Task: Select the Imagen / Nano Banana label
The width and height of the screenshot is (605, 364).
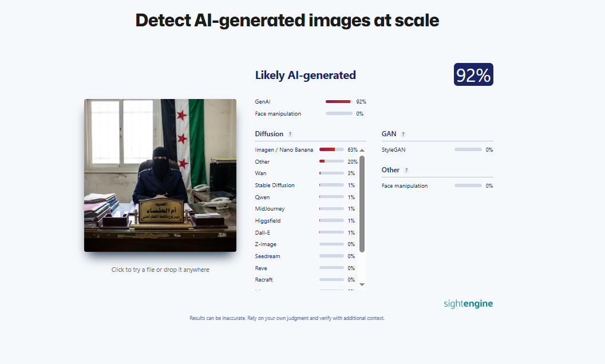Action: [284, 150]
